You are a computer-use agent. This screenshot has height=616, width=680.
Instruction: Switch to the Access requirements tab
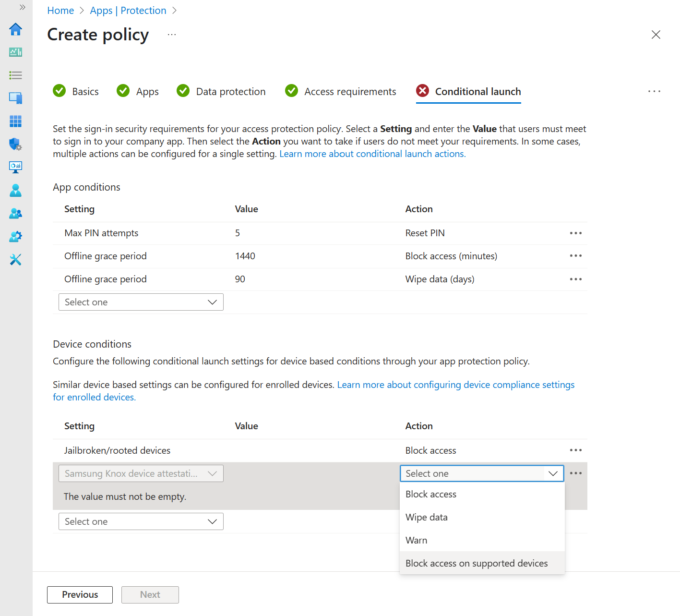click(350, 91)
